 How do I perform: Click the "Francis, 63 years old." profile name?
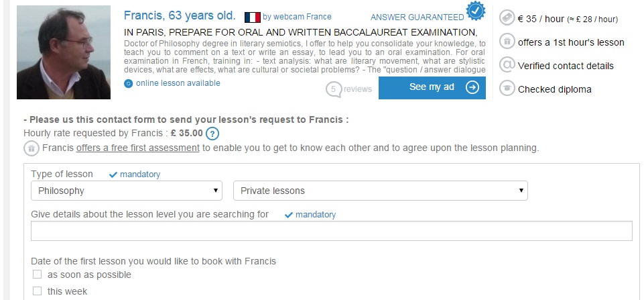point(180,15)
